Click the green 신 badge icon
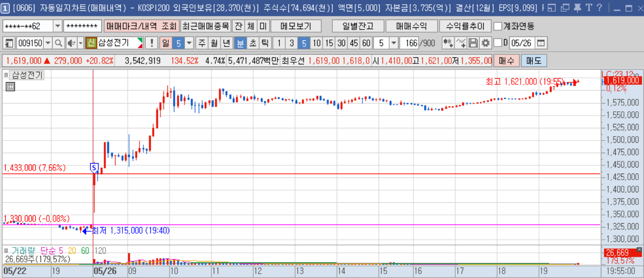 tap(91, 43)
